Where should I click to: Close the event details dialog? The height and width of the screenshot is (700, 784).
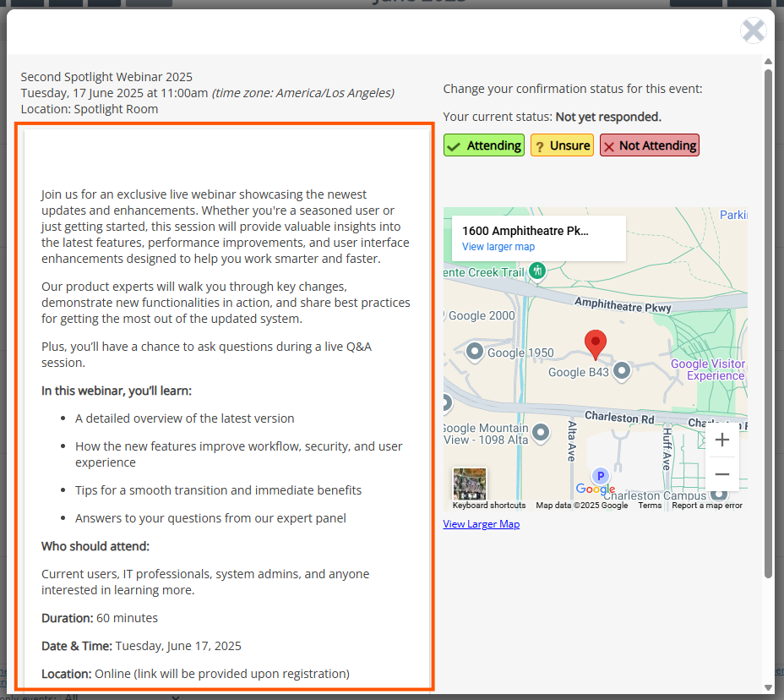point(753,31)
